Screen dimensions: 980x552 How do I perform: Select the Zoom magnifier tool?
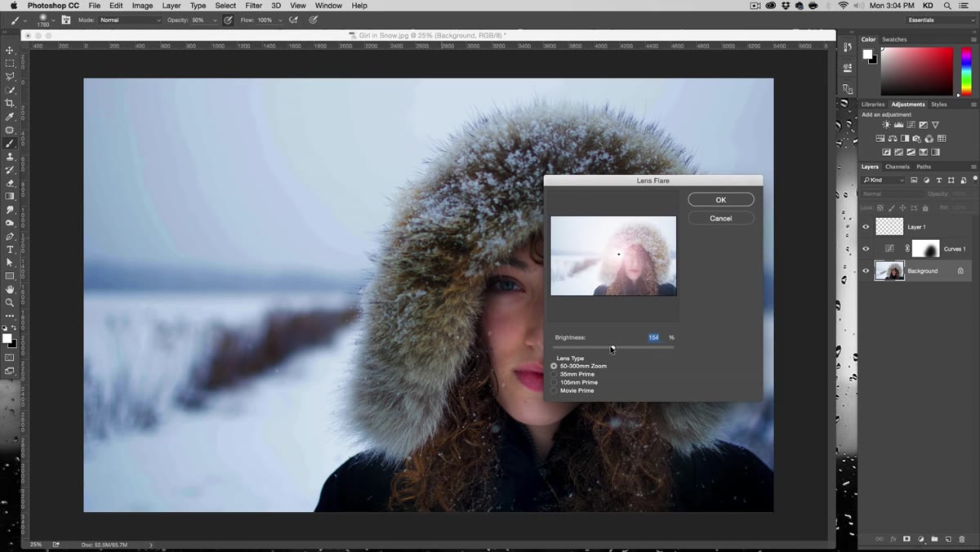pos(10,302)
